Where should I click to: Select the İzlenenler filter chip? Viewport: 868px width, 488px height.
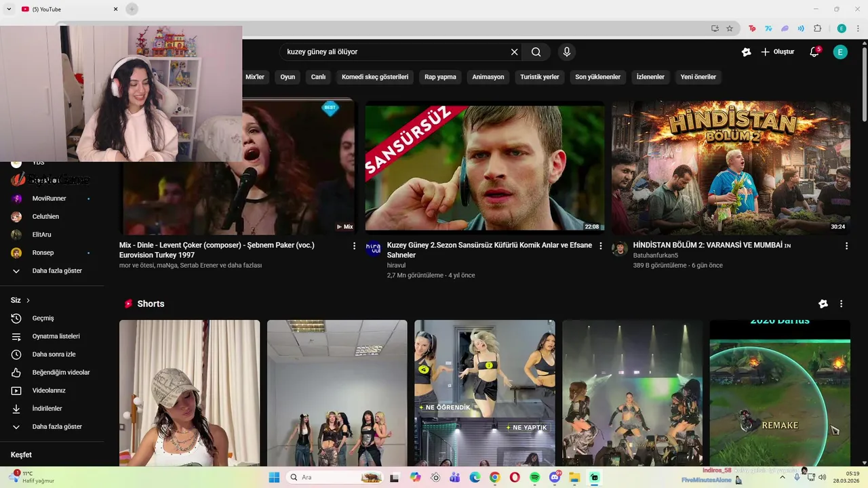click(x=650, y=77)
